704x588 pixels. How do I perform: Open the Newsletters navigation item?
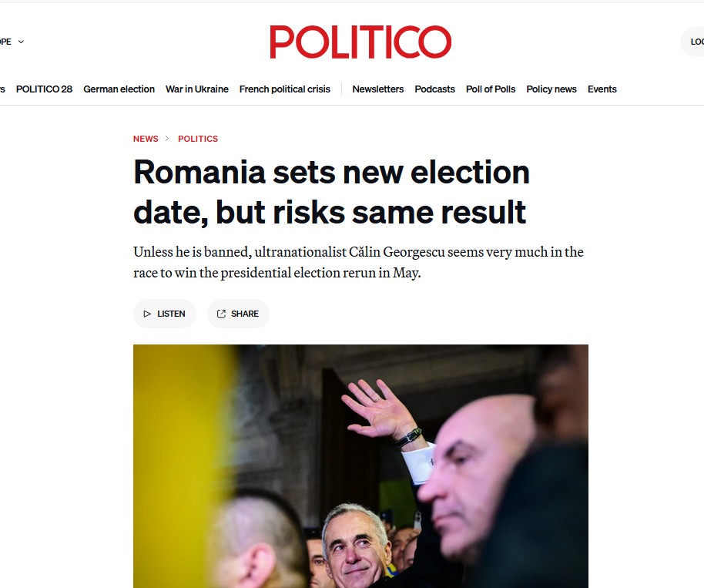pos(377,89)
